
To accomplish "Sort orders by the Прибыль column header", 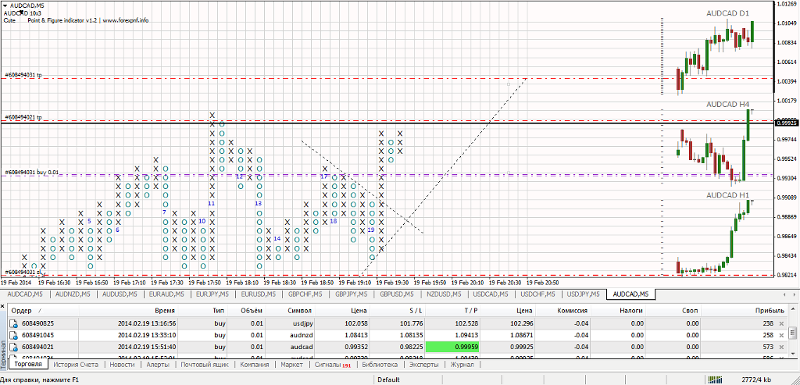I will [743, 310].
